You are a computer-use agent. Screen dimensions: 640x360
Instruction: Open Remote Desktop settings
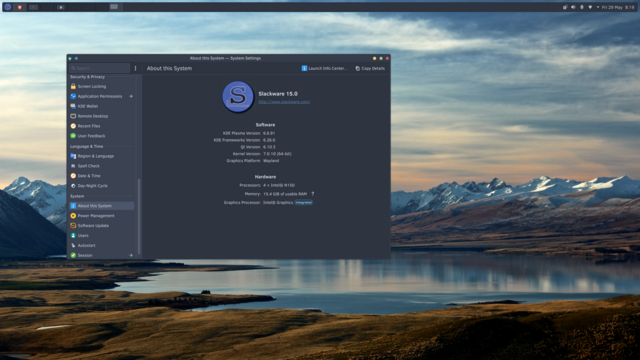point(101,116)
